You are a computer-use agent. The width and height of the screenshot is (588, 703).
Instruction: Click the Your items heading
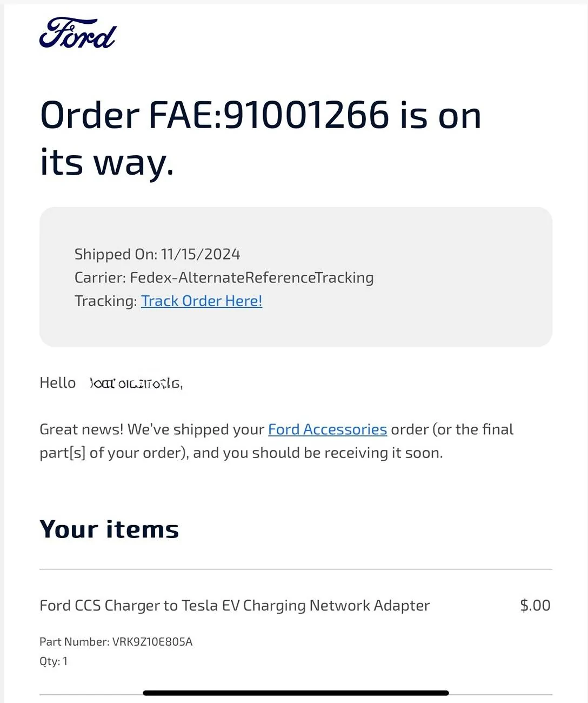pos(109,529)
